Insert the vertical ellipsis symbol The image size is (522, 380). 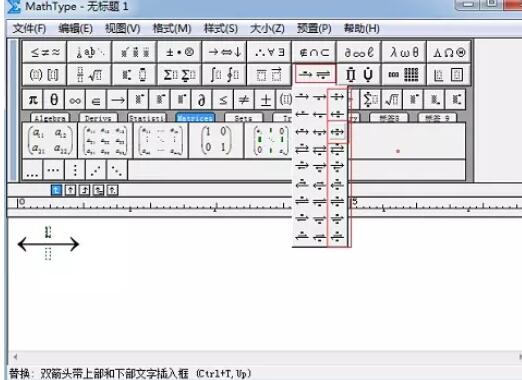point(75,170)
